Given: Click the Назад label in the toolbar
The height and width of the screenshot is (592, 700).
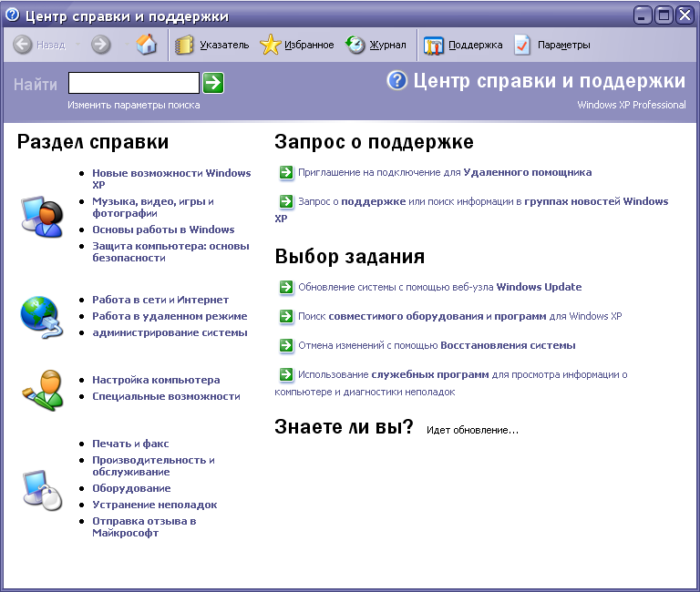Looking at the screenshot, I should pyautogui.click(x=51, y=45).
